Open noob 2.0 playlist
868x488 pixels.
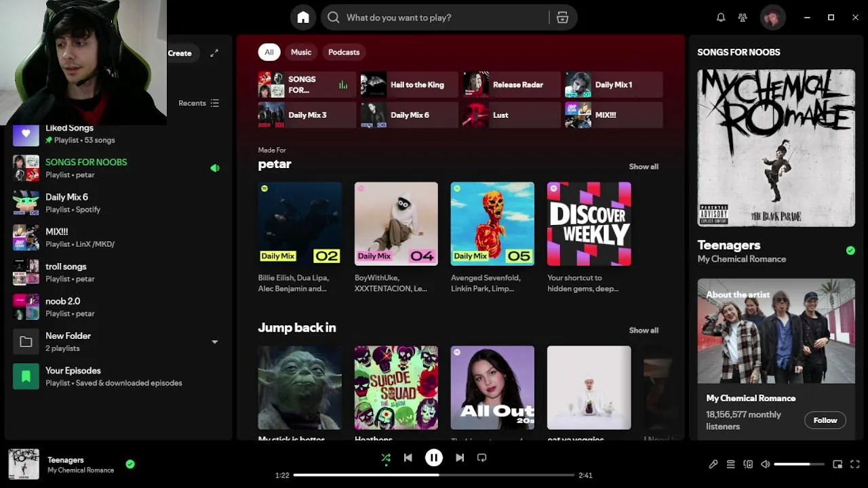click(119, 307)
